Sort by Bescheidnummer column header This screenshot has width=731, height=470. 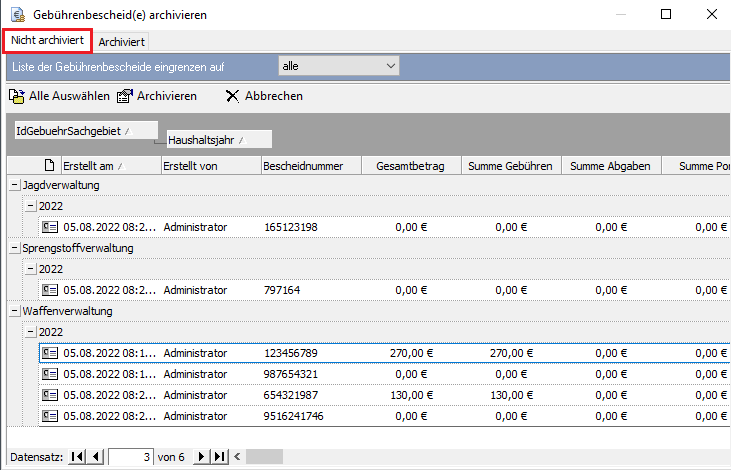pyautogui.click(x=310, y=166)
